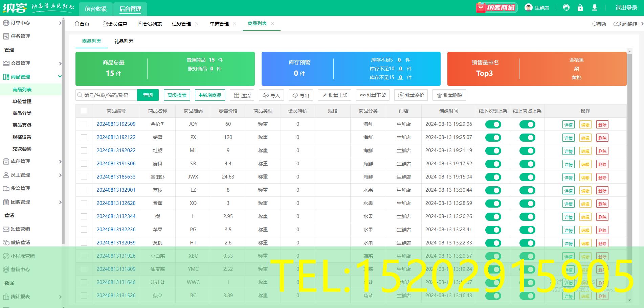Open customer service headset icon in header

pyautogui.click(x=566, y=7)
